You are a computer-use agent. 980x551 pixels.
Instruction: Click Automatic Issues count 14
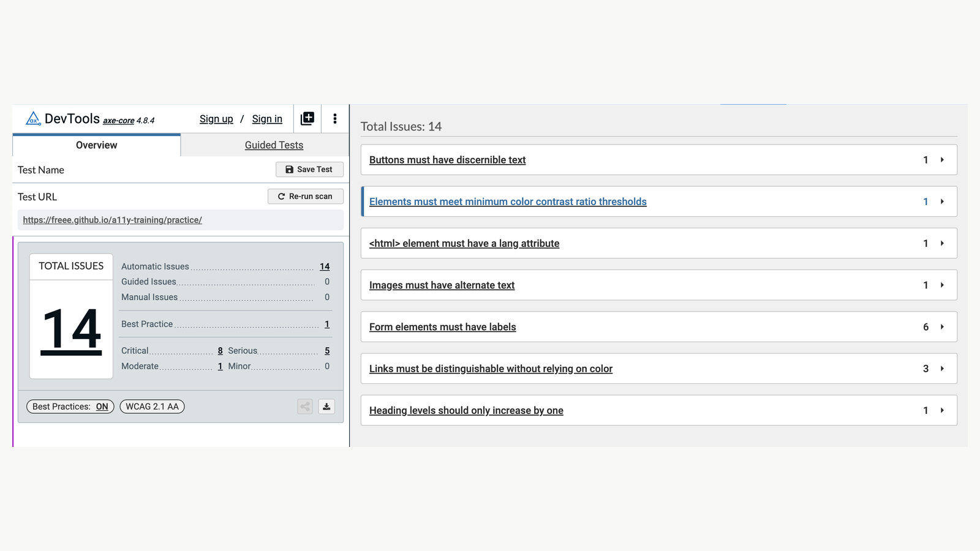(325, 266)
